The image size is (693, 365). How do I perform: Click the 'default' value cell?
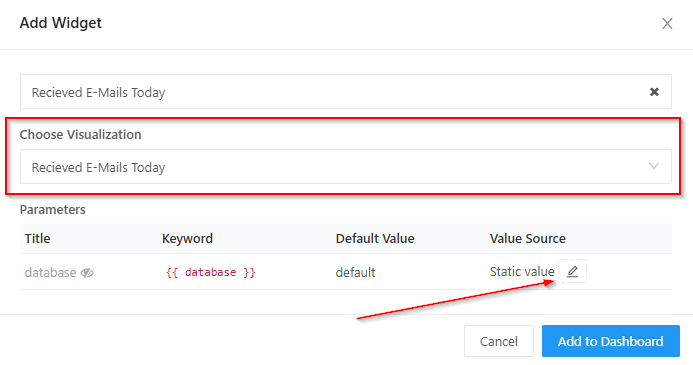click(x=355, y=272)
